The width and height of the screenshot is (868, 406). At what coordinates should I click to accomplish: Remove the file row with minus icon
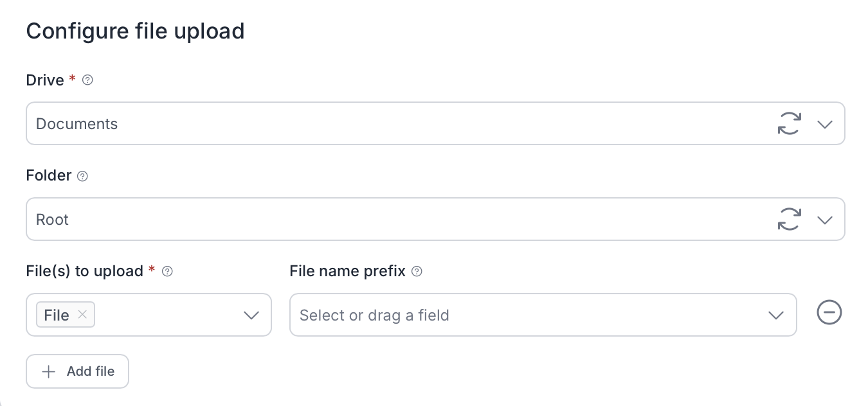829,313
